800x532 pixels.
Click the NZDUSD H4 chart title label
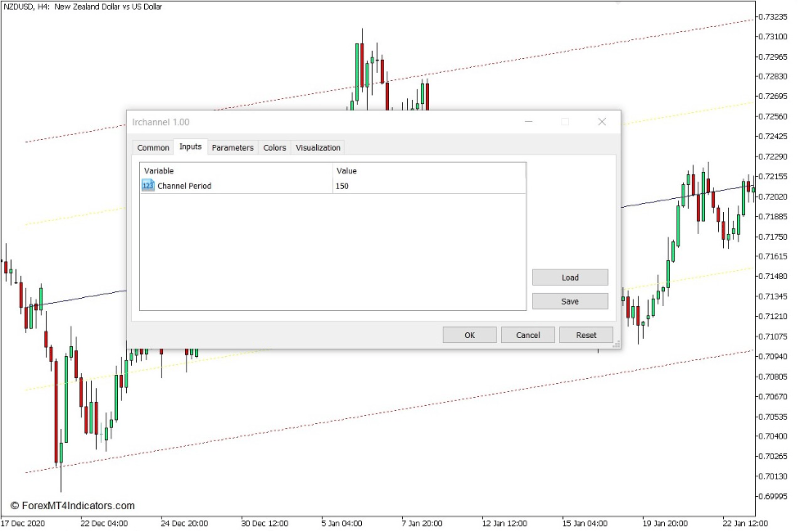[82, 7]
